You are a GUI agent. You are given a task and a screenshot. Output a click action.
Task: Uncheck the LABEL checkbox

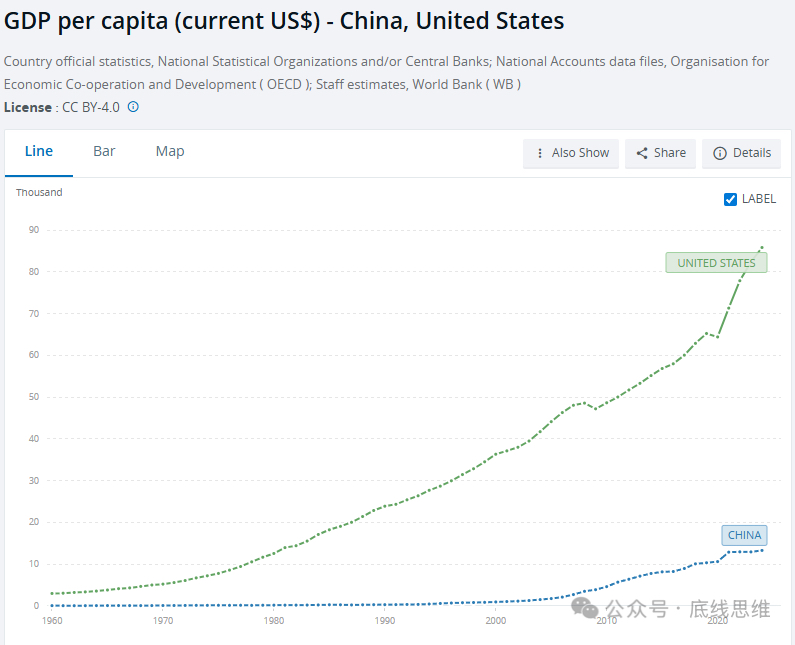click(730, 199)
